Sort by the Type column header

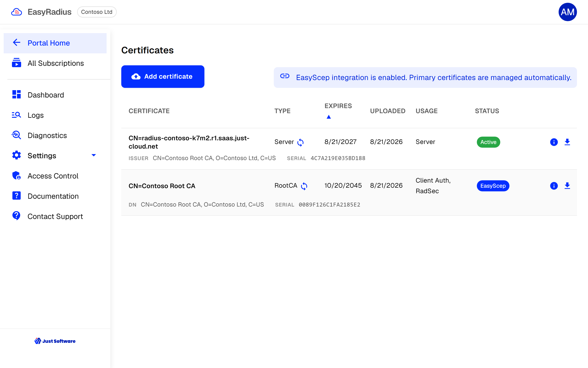click(x=282, y=111)
